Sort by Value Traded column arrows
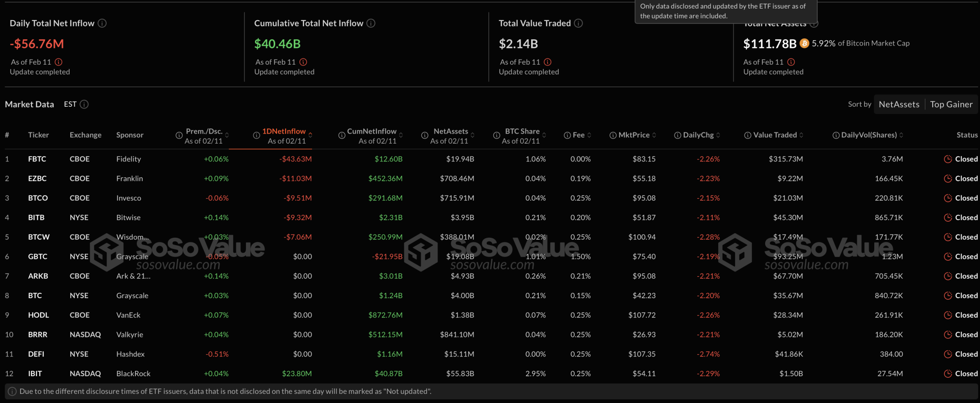 coord(802,135)
